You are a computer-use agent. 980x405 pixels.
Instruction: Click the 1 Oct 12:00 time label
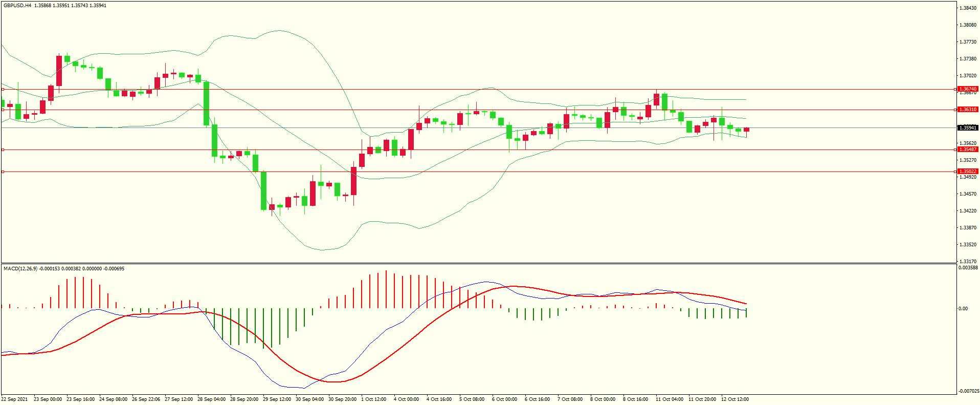(x=374, y=399)
